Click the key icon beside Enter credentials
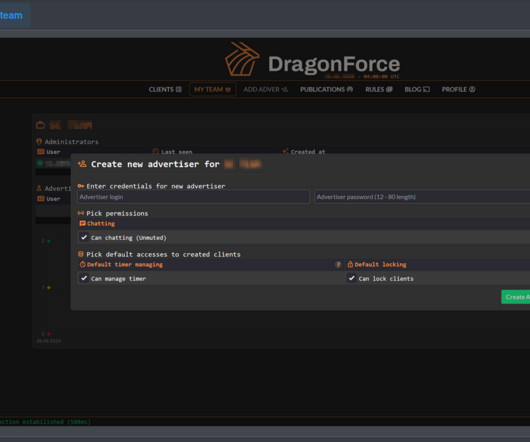 (80, 186)
